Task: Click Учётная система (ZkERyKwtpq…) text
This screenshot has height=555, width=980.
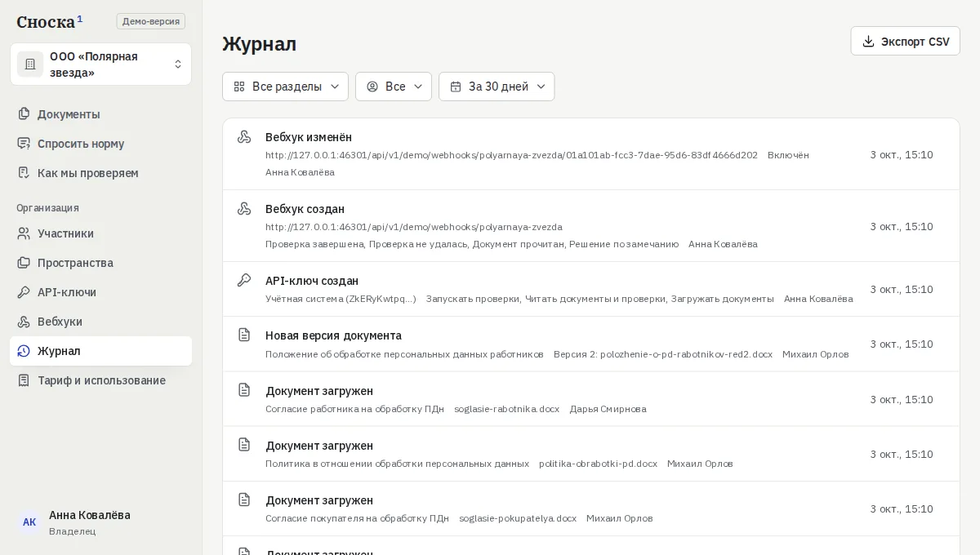Action: pos(341,299)
